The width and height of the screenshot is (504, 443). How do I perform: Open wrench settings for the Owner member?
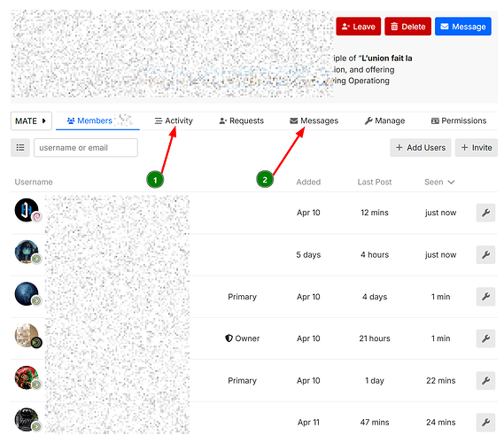(485, 338)
